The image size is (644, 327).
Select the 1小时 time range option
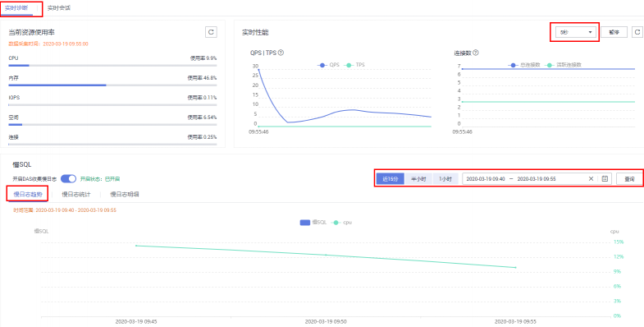coord(445,179)
